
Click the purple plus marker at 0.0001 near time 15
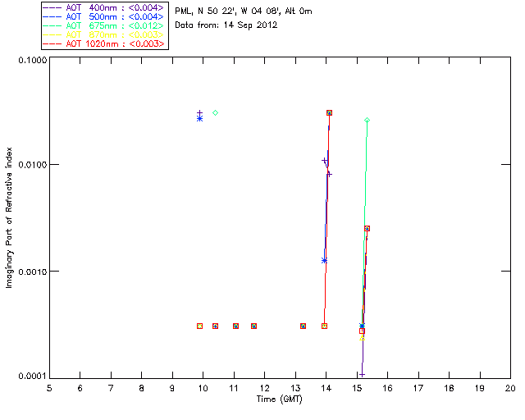pyautogui.click(x=362, y=375)
